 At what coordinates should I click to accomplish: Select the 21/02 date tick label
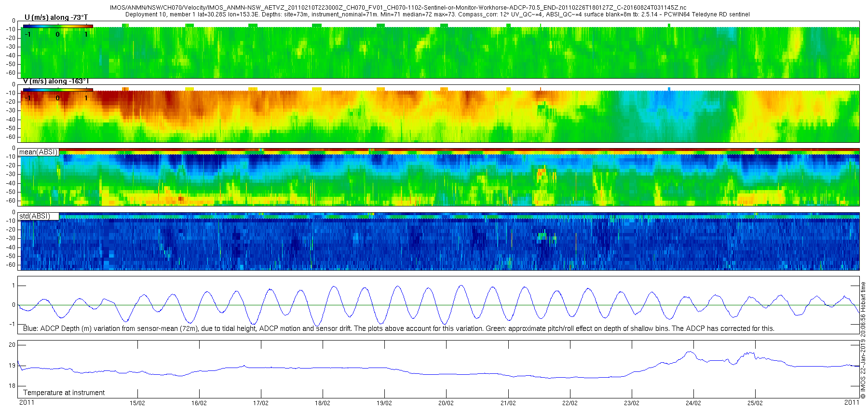(x=508, y=403)
